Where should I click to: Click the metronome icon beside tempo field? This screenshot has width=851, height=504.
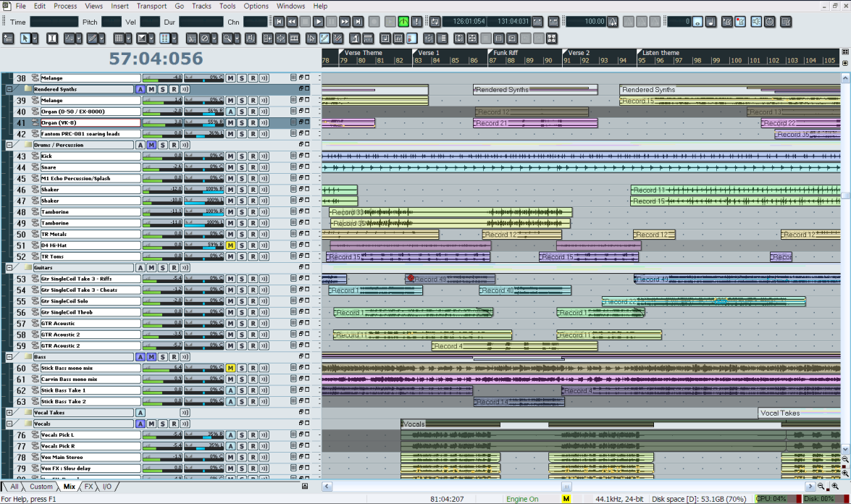[613, 22]
